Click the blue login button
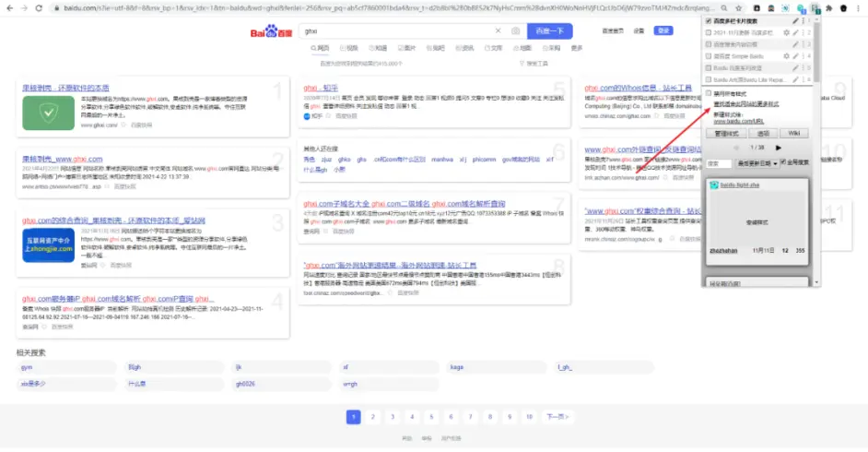868x452 pixels. (663, 31)
